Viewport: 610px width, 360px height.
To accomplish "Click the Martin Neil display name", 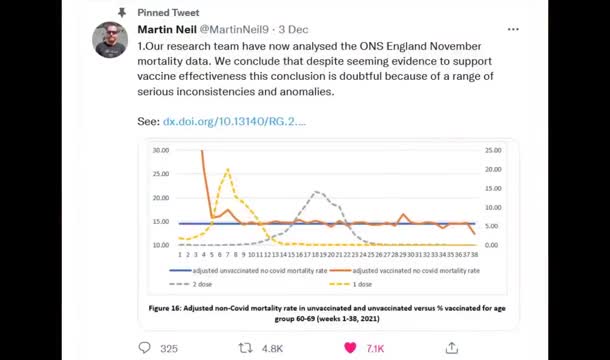I will coord(167,30).
